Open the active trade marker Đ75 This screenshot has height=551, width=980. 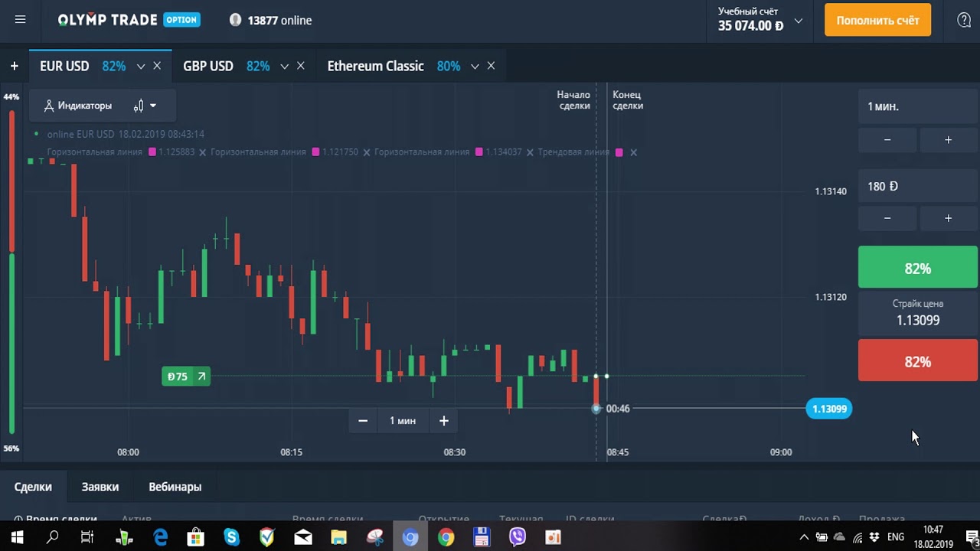click(x=186, y=377)
